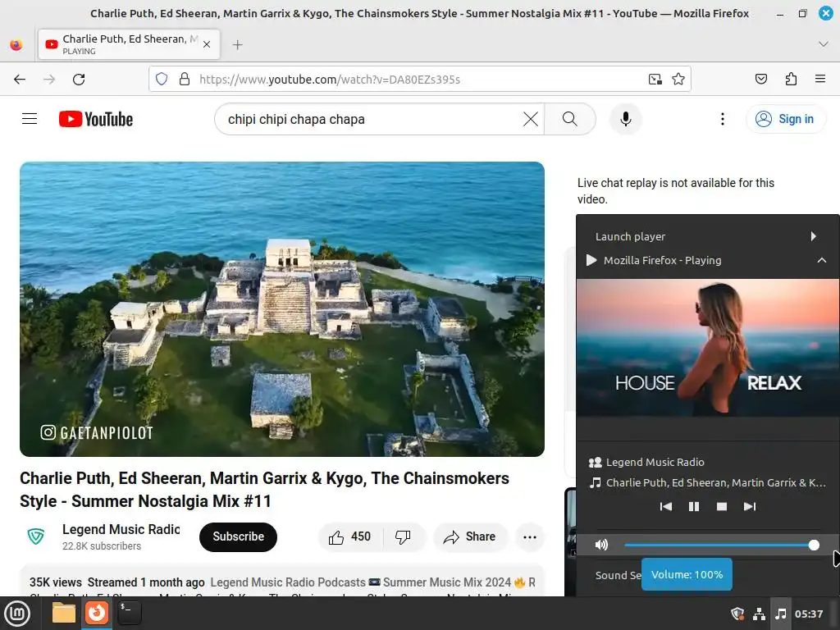This screenshot has width=840, height=630.
Task: Open the Linux Mint start menu
Action: point(17,614)
